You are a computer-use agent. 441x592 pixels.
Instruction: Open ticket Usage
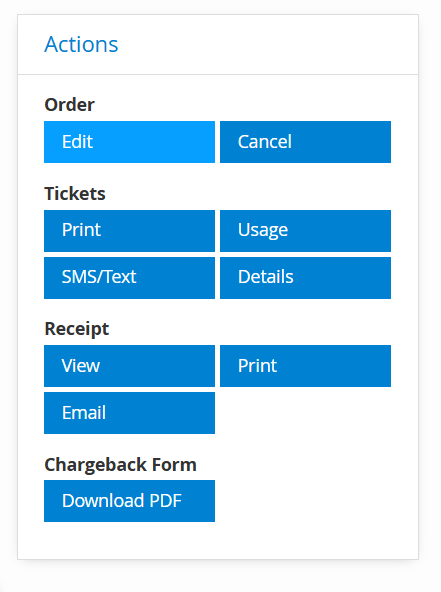(x=305, y=231)
